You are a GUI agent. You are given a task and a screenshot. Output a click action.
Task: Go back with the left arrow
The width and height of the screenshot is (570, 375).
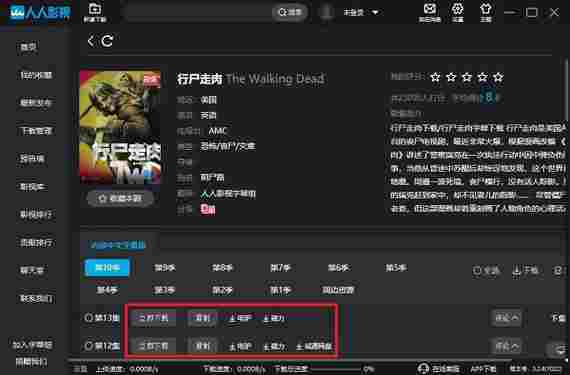91,41
